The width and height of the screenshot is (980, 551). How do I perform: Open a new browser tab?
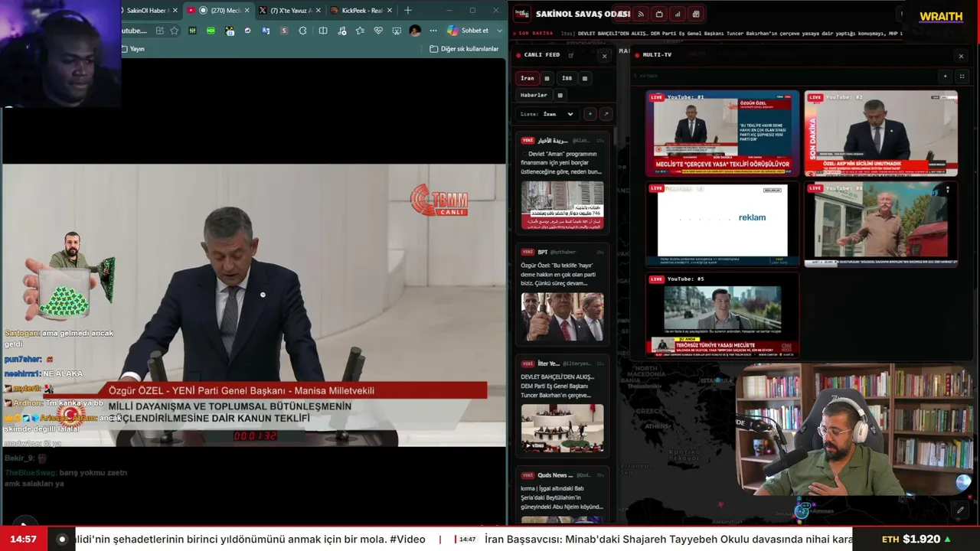[x=407, y=10]
